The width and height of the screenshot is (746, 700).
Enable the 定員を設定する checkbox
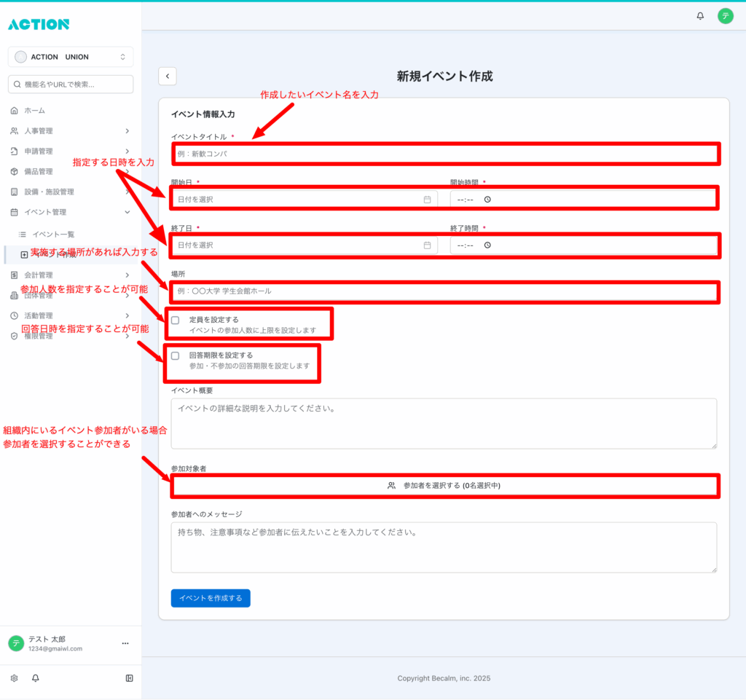[175, 320]
